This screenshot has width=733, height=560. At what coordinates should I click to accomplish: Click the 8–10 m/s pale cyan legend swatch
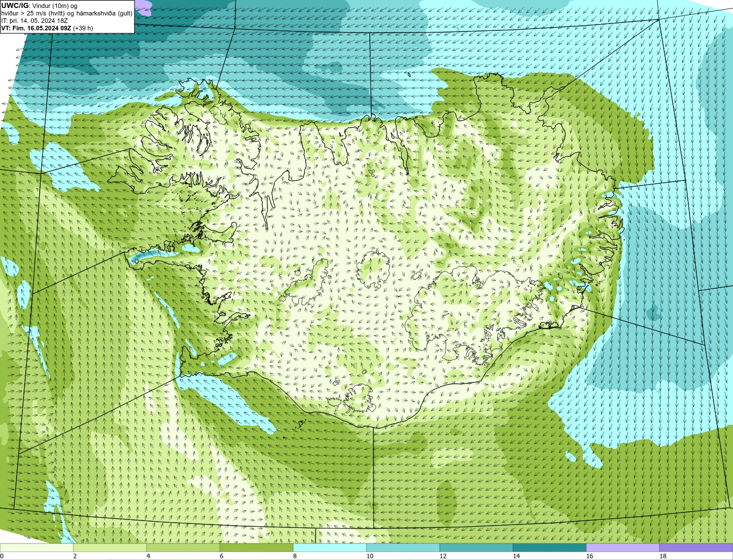point(330,548)
